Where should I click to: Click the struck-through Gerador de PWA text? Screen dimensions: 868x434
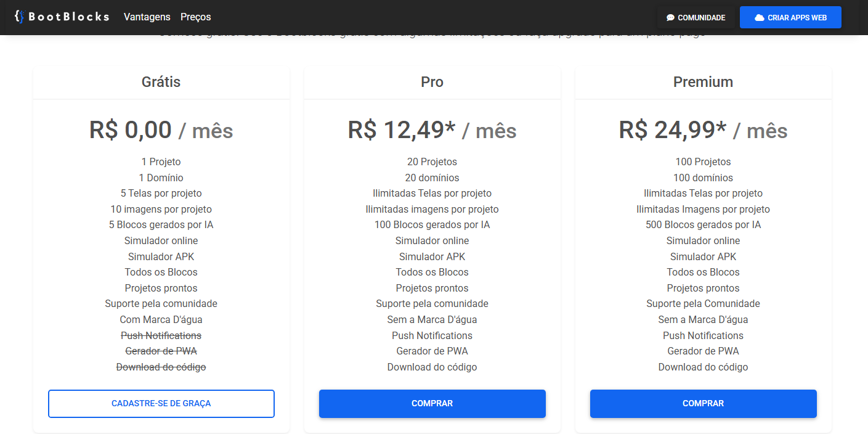pos(161,351)
